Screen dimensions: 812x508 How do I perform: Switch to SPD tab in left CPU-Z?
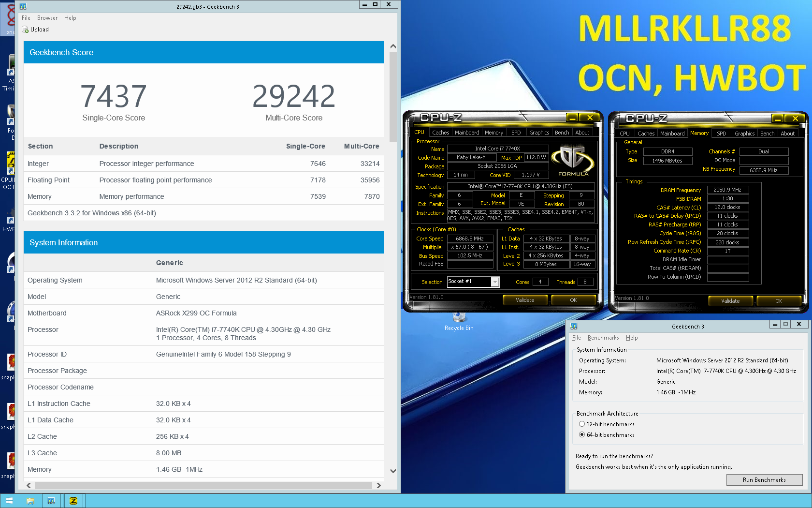click(x=516, y=133)
